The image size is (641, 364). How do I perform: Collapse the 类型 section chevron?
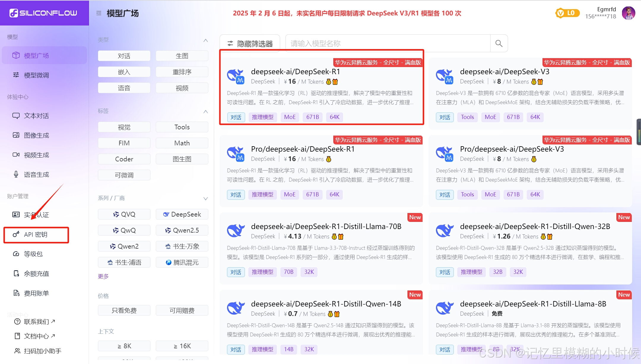206,40
